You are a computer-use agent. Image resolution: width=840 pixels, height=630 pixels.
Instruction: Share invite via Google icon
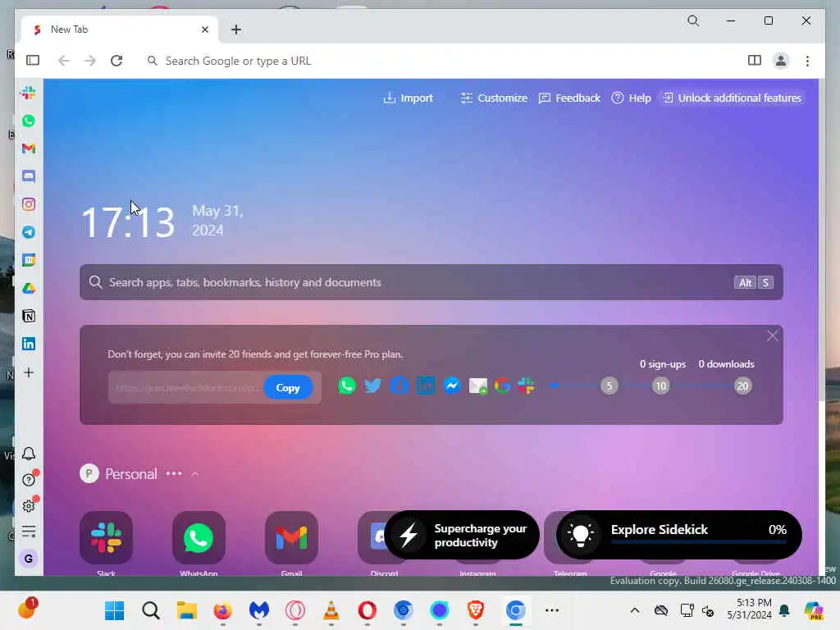point(502,386)
